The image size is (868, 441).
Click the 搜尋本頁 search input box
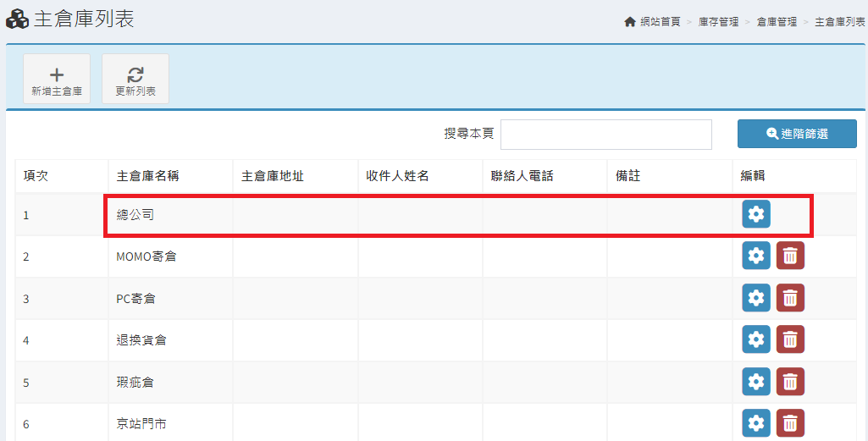coord(605,134)
